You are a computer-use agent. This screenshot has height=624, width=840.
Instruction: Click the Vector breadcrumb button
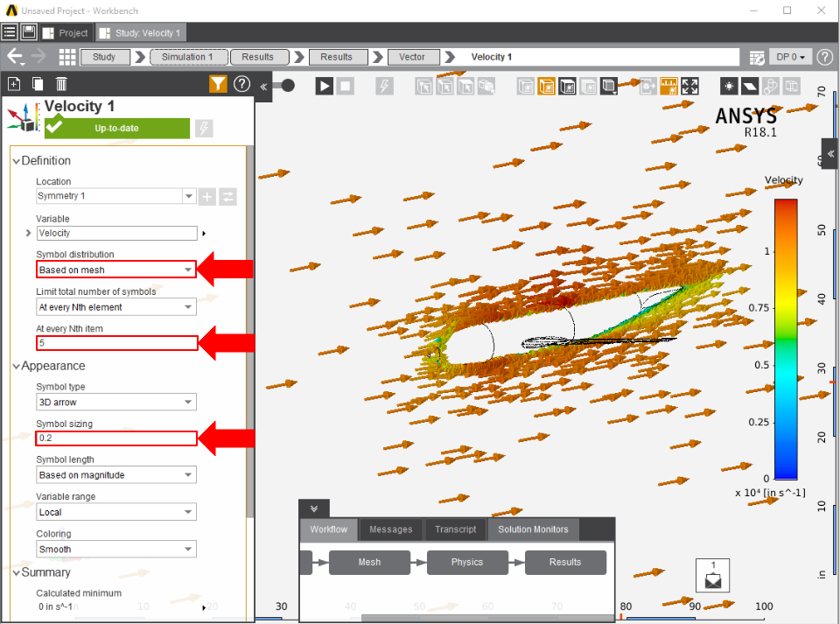click(x=412, y=57)
